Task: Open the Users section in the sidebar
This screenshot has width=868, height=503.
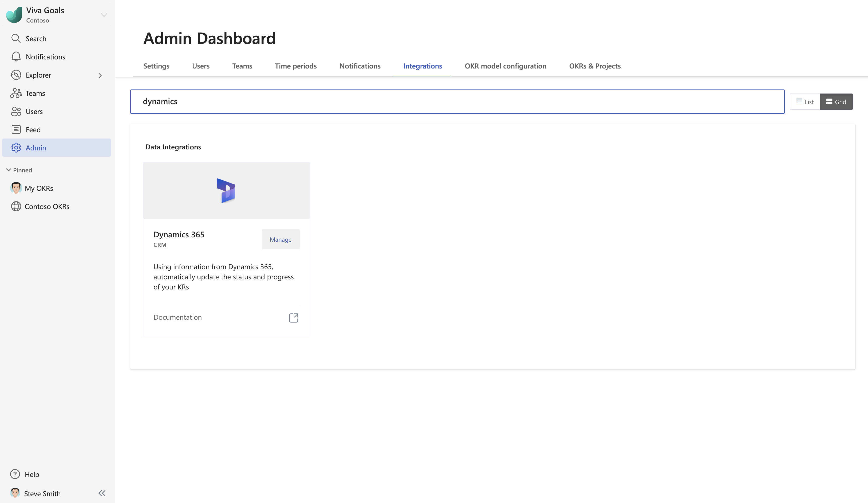Action: pyautogui.click(x=34, y=111)
